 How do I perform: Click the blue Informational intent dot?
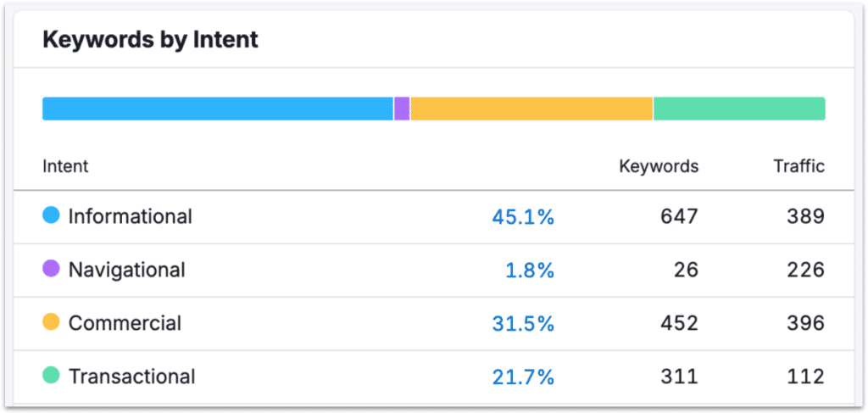pyautogui.click(x=51, y=215)
